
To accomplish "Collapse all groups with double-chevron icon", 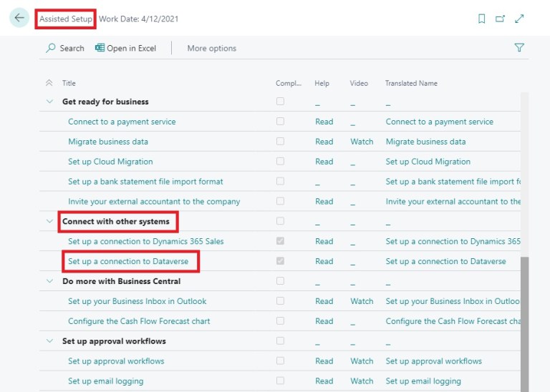I will point(49,83).
